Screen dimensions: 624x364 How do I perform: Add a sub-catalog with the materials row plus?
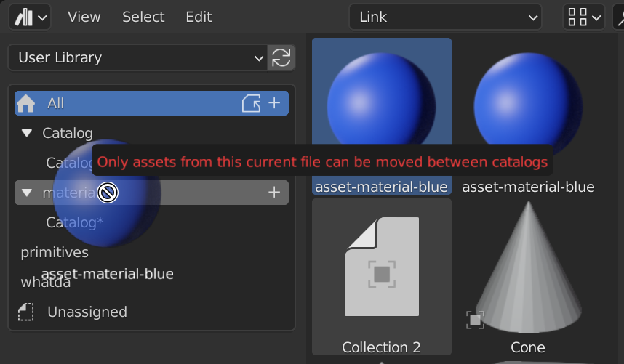pos(274,193)
